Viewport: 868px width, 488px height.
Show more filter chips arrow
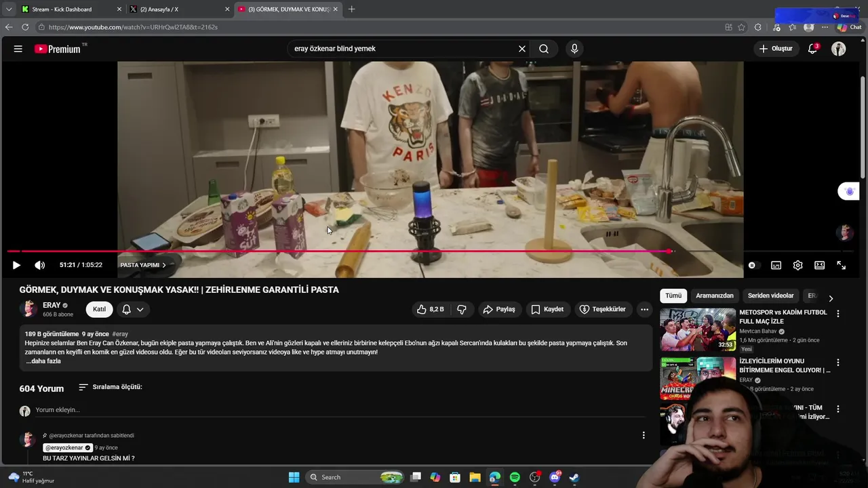[831, 298]
